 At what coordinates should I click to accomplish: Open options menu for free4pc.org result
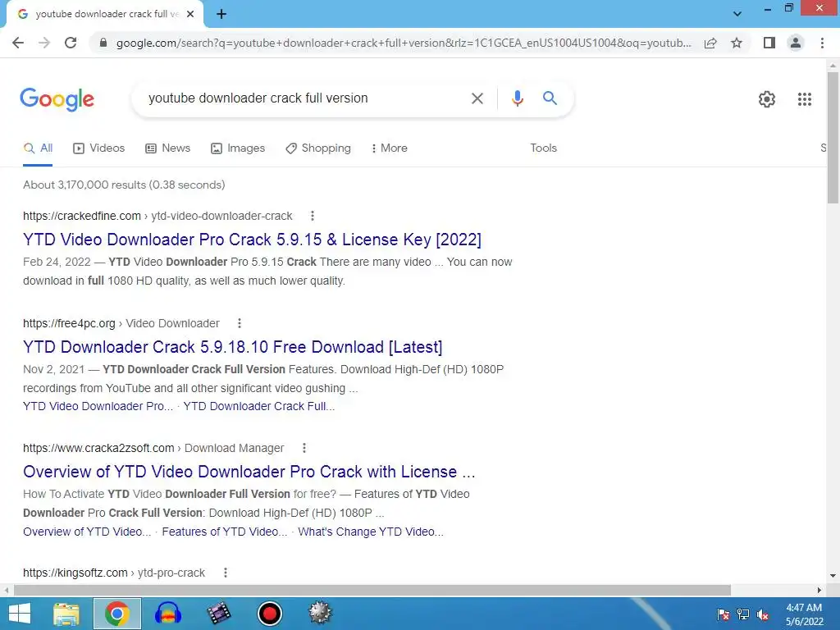[x=240, y=323]
